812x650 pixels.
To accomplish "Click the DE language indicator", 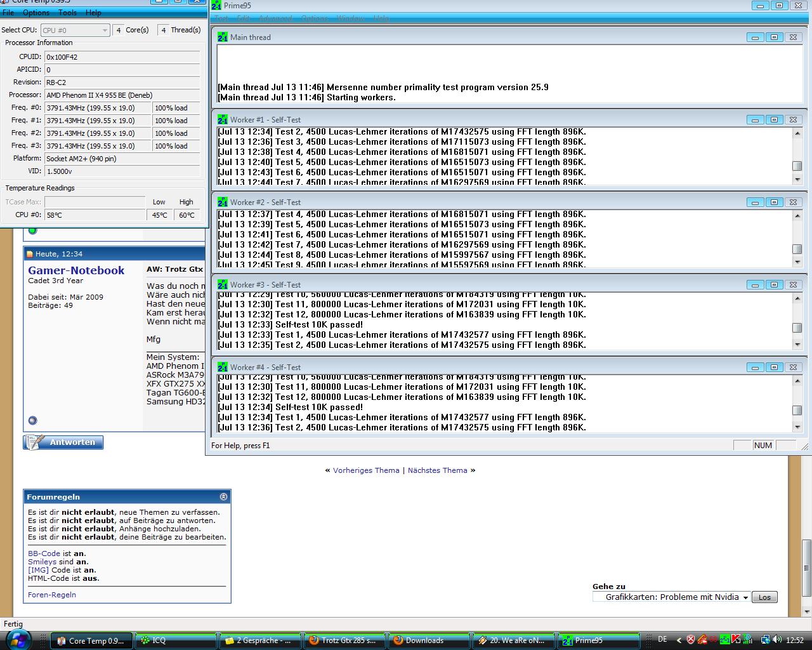I will pyautogui.click(x=663, y=639).
